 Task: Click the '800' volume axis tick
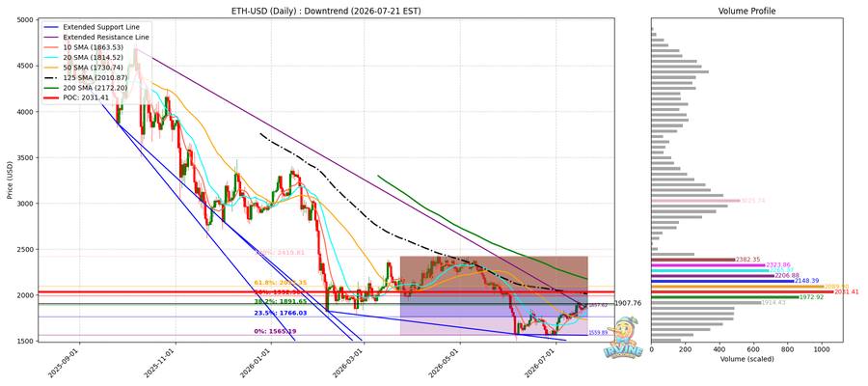788,349
